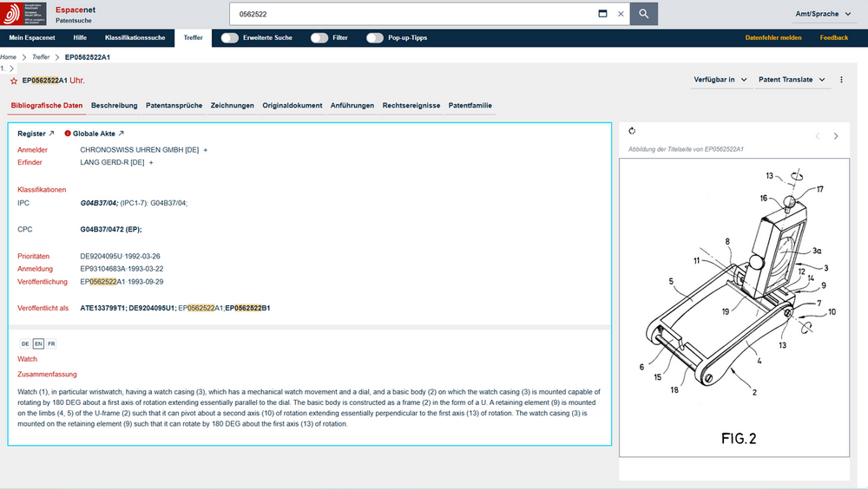Open the Klassifikationssuche menu item

[x=135, y=37]
